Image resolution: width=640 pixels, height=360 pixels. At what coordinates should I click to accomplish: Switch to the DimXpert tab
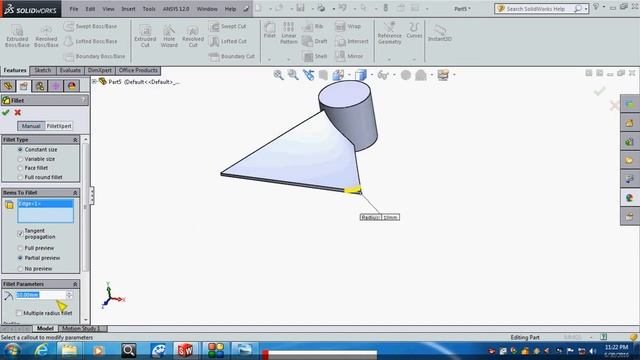coord(100,70)
